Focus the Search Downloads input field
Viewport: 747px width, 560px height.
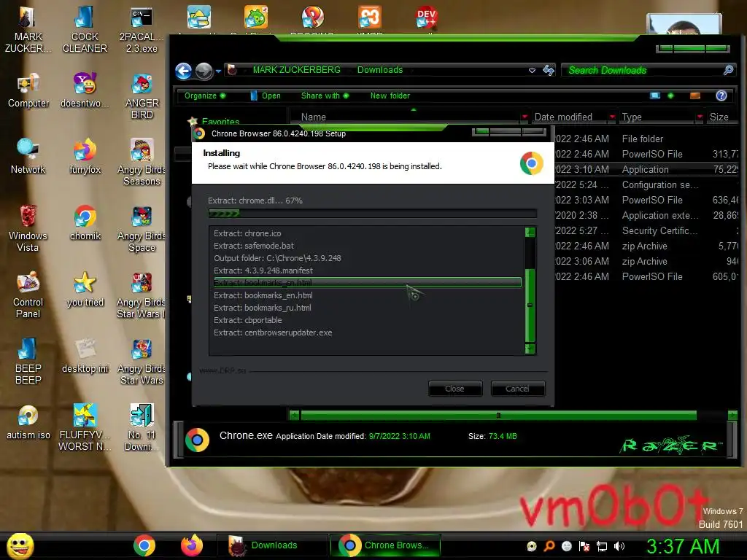[643, 70]
